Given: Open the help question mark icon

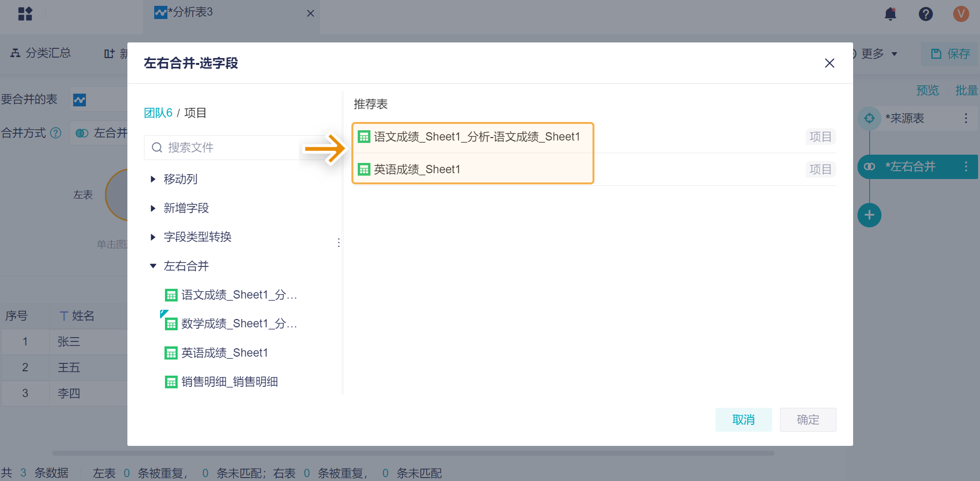Looking at the screenshot, I should [x=926, y=14].
